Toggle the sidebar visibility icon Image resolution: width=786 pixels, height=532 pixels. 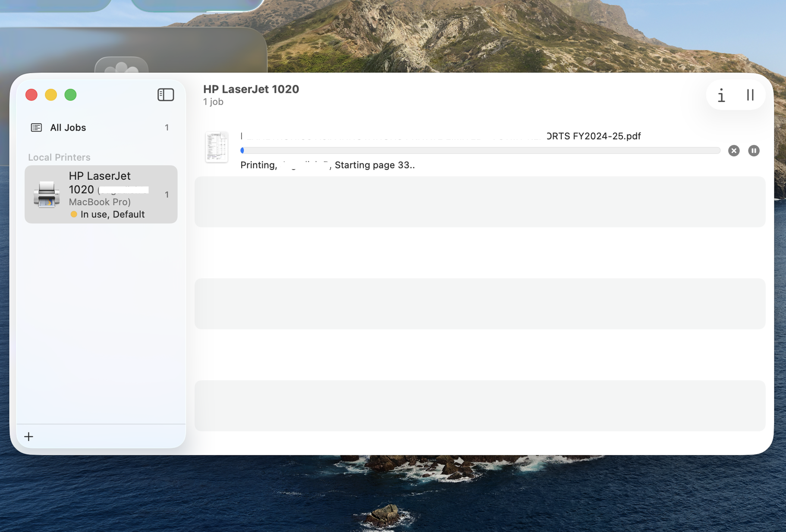[166, 95]
